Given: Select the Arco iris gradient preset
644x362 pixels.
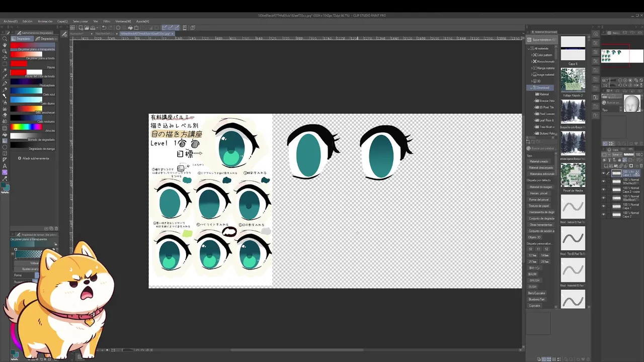Looking at the screenshot, I should 33,127.
